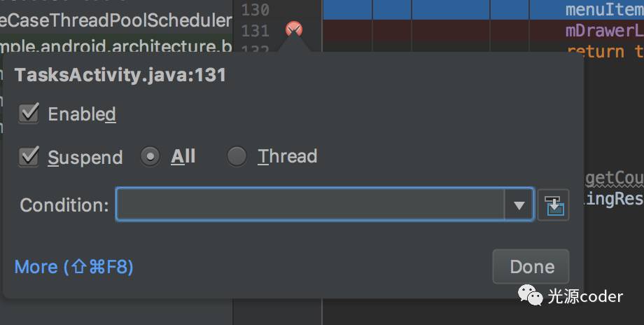Click the red breakpoint icon on line 131
This screenshot has height=325, width=644.
point(294,29)
